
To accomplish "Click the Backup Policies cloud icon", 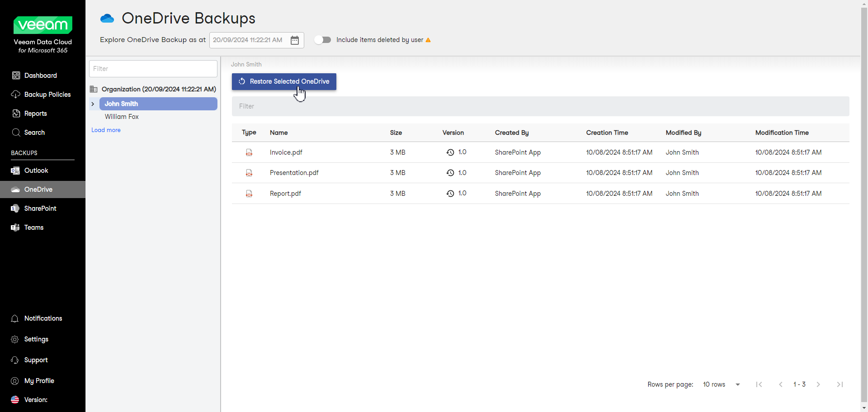I will tap(16, 95).
